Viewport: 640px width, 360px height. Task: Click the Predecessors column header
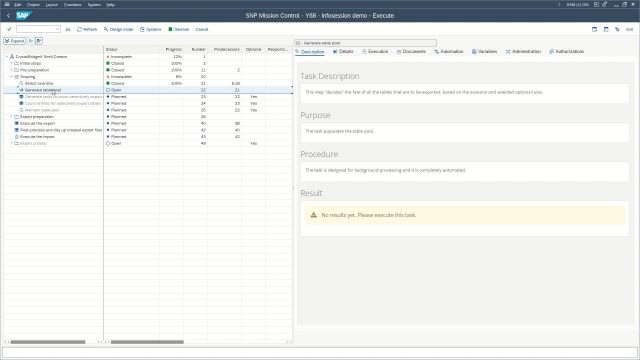[227, 49]
